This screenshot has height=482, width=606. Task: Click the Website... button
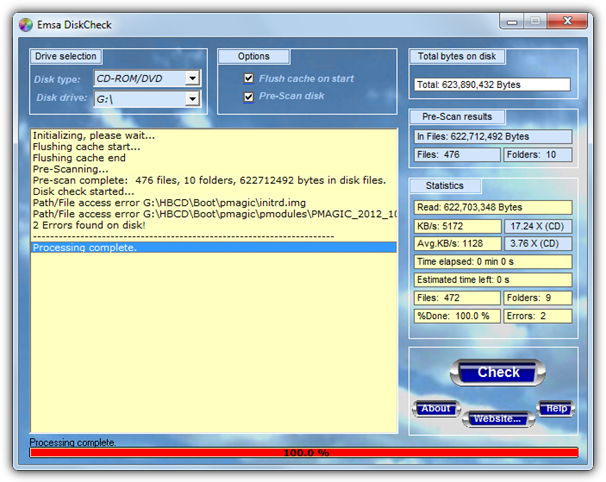[498, 419]
